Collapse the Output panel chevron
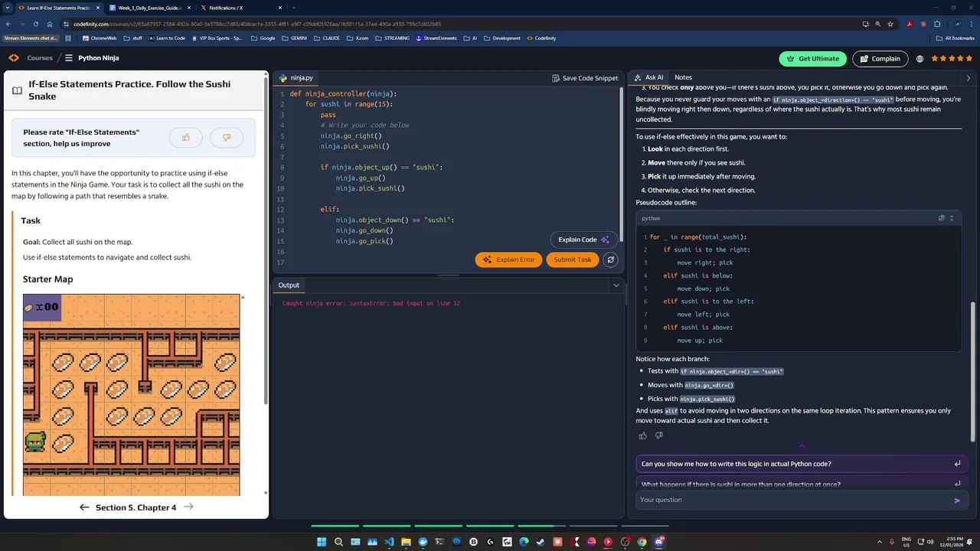The height and width of the screenshot is (551, 980). (616, 285)
